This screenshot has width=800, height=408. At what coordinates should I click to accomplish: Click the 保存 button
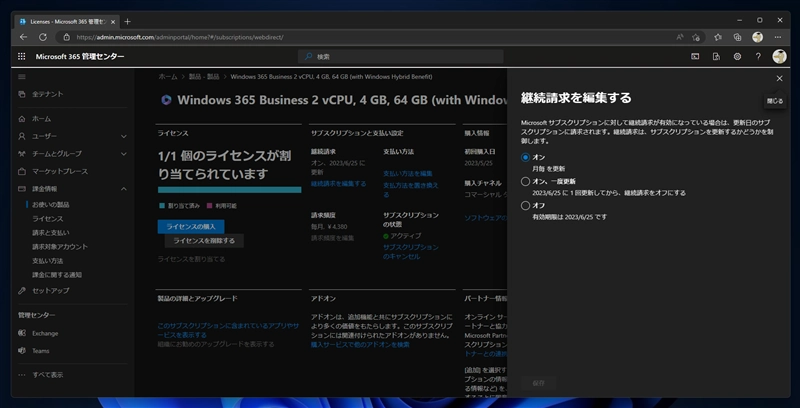point(538,383)
